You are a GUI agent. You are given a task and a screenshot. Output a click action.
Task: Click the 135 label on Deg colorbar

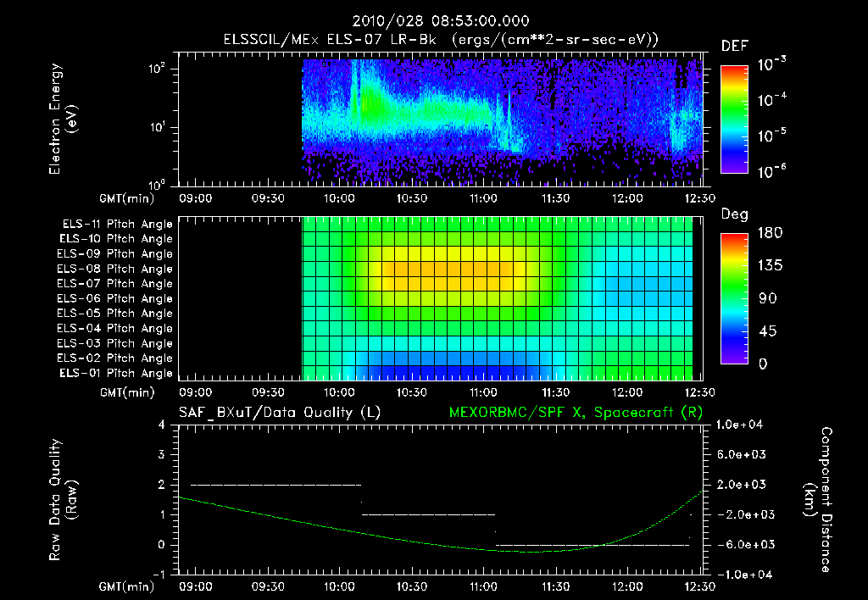coord(770,265)
